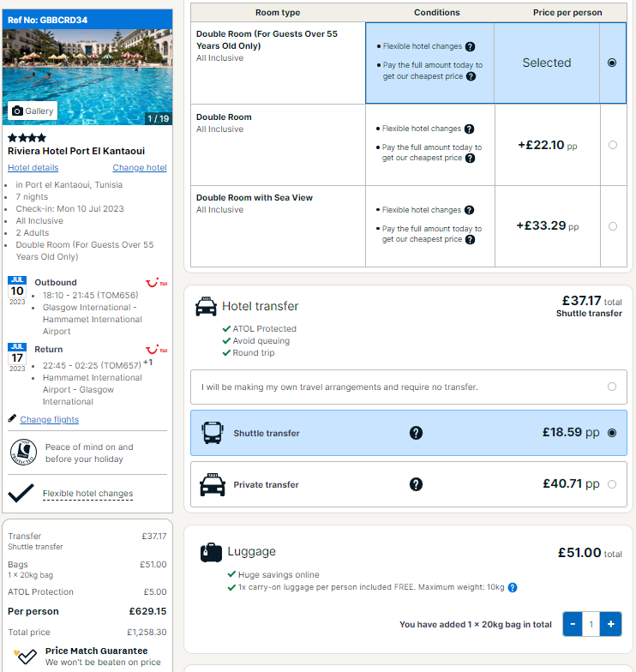The height and width of the screenshot is (672, 636).
Task: Click the Jul 17 return calendar icon
Action: [17, 357]
